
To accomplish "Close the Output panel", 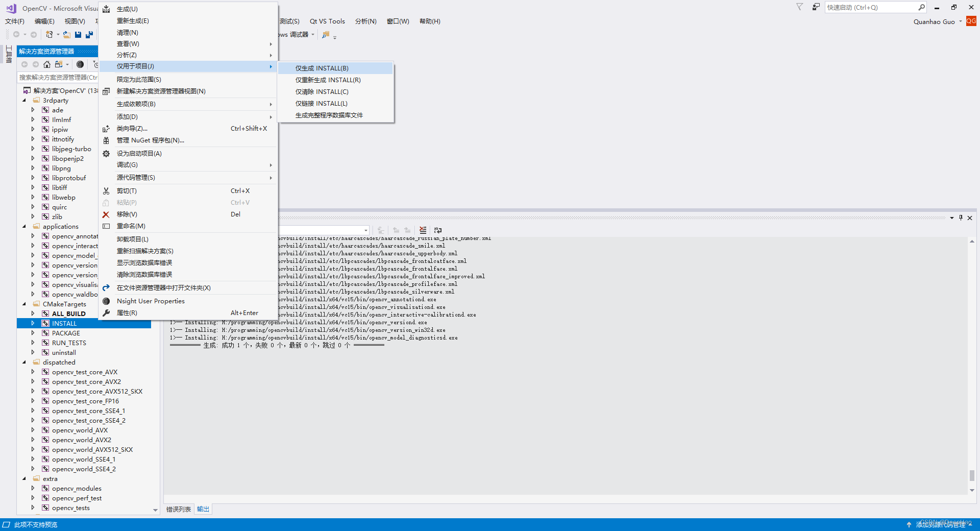I will point(970,218).
